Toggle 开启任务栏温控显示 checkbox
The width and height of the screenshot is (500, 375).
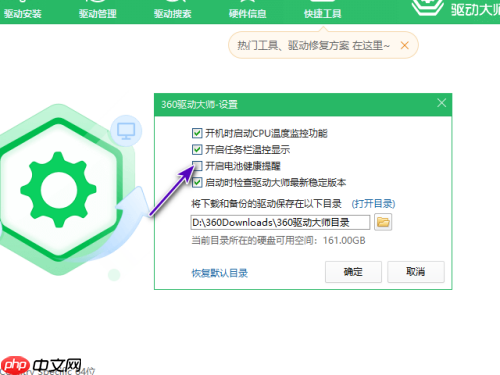(197, 150)
